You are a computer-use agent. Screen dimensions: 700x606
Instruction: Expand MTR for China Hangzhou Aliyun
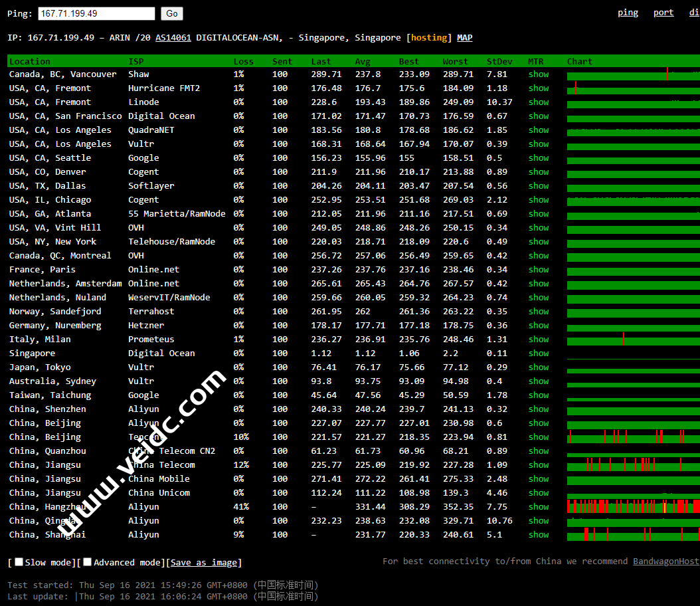[539, 507]
